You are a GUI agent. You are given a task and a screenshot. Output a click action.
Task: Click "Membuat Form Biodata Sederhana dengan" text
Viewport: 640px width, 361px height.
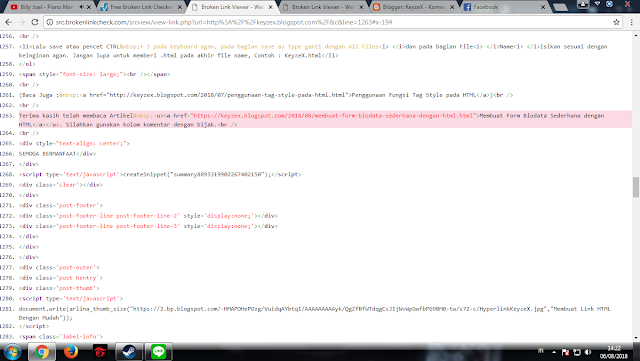(542, 116)
